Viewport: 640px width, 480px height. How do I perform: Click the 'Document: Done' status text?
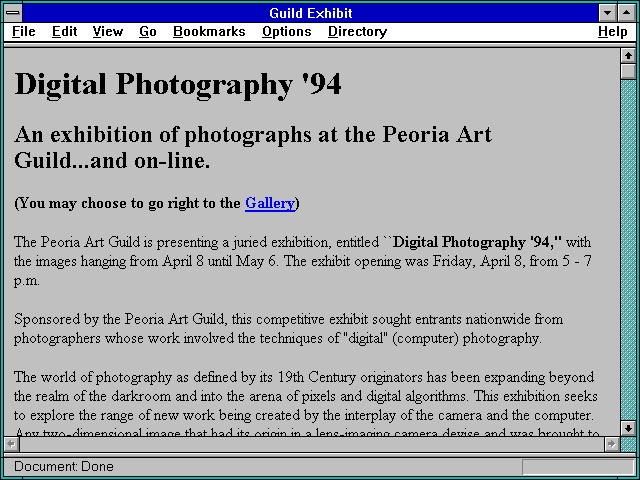(x=64, y=467)
